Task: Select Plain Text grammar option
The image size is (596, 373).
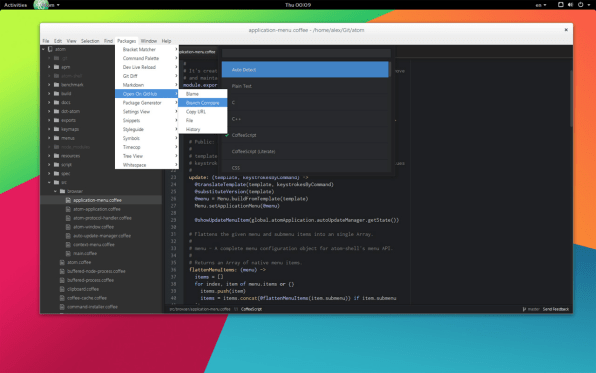Action: (x=306, y=86)
